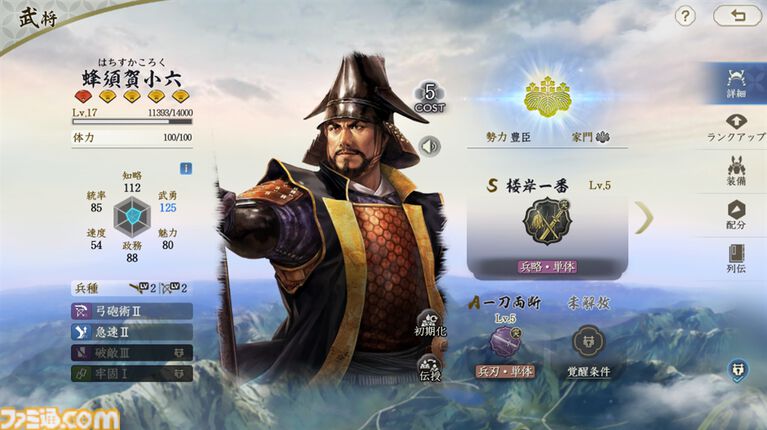Screen dimensions: 767x430
Task: Open the ランクアップ rank-up menu
Action: (736, 128)
